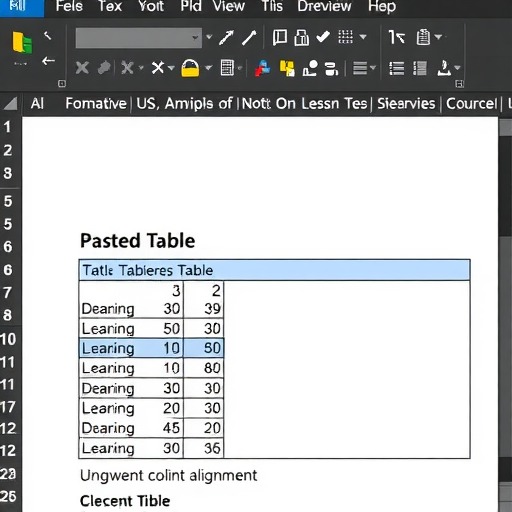
Task: Click the yellow-green paste clipboard icon
Action: click(22, 42)
